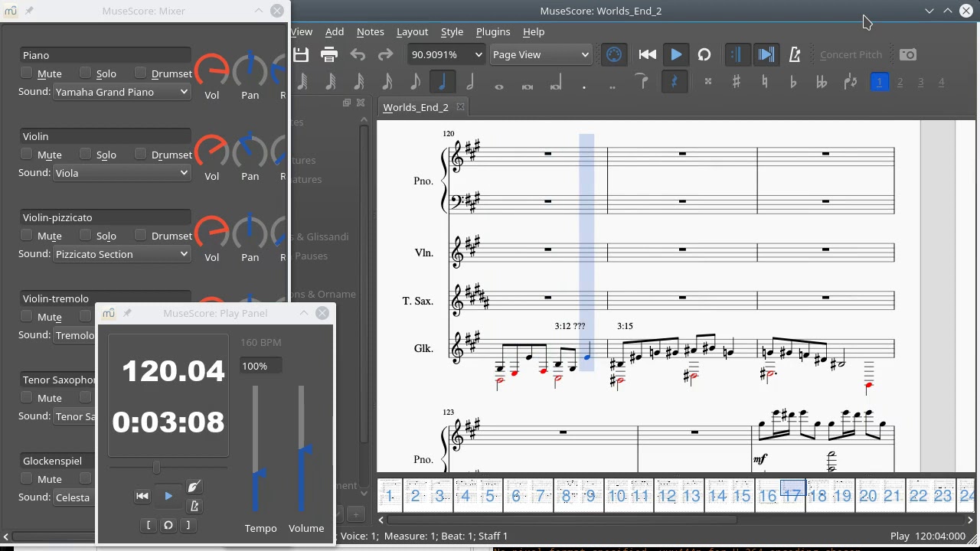
Task: Open the Glockenspiel sound dropdown showing Celesta
Action: click(x=75, y=497)
